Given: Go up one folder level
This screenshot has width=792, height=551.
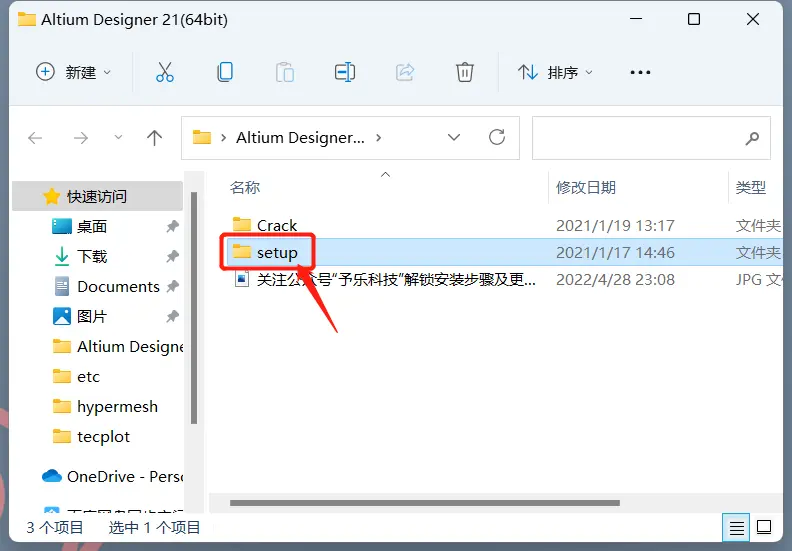Looking at the screenshot, I should [154, 137].
